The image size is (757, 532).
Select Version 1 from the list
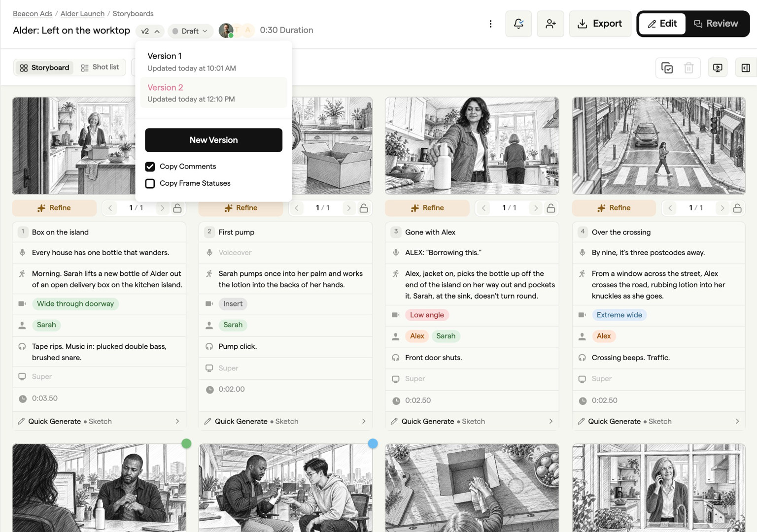click(x=213, y=62)
